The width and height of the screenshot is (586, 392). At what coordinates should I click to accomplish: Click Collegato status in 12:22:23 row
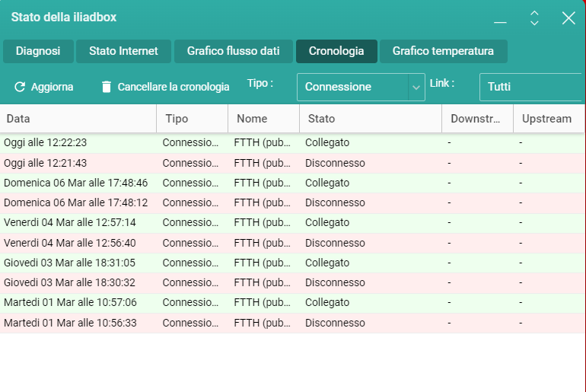click(x=327, y=143)
